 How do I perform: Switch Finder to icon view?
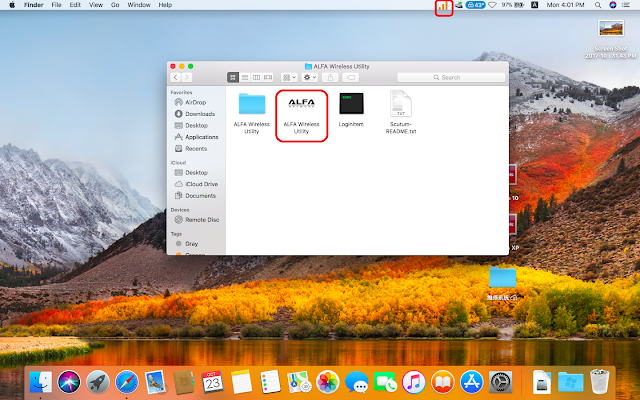[233, 77]
